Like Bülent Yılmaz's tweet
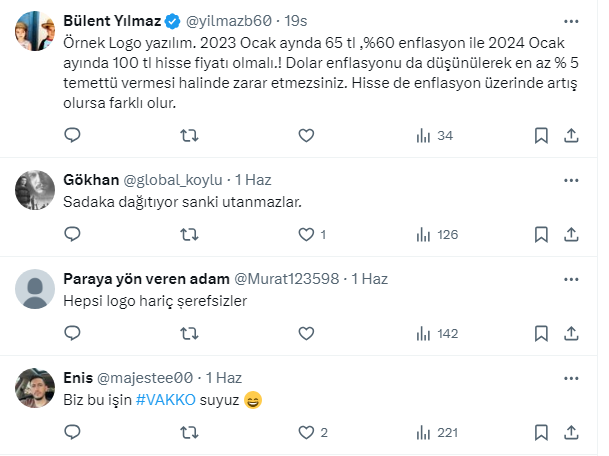The image size is (609, 456). 306,135
